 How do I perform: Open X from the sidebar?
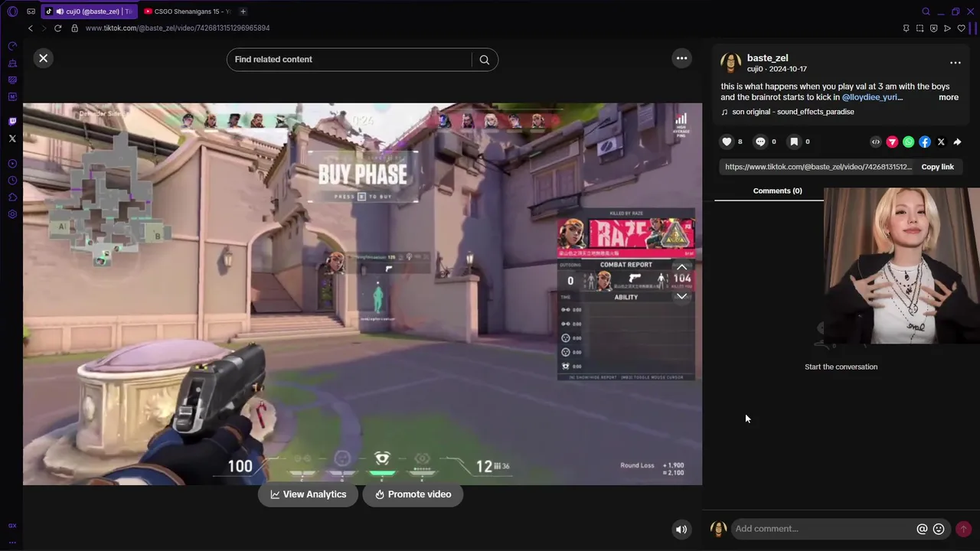12,139
